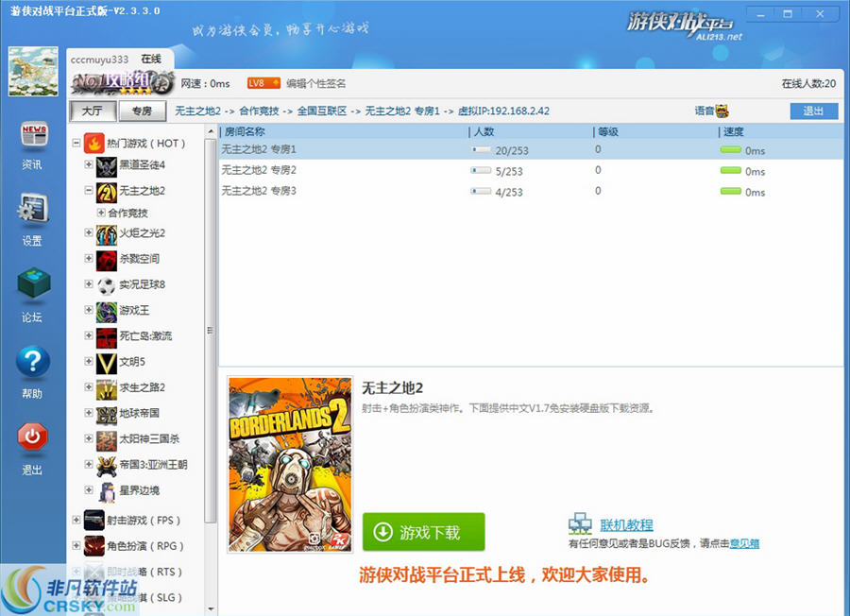Select the 太阳神三国杀 game icon
The width and height of the screenshot is (850, 616).
pos(106,441)
